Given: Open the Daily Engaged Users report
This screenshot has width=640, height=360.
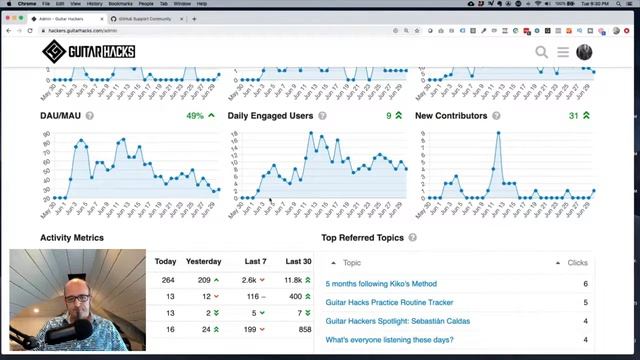Looking at the screenshot, I should [270, 116].
